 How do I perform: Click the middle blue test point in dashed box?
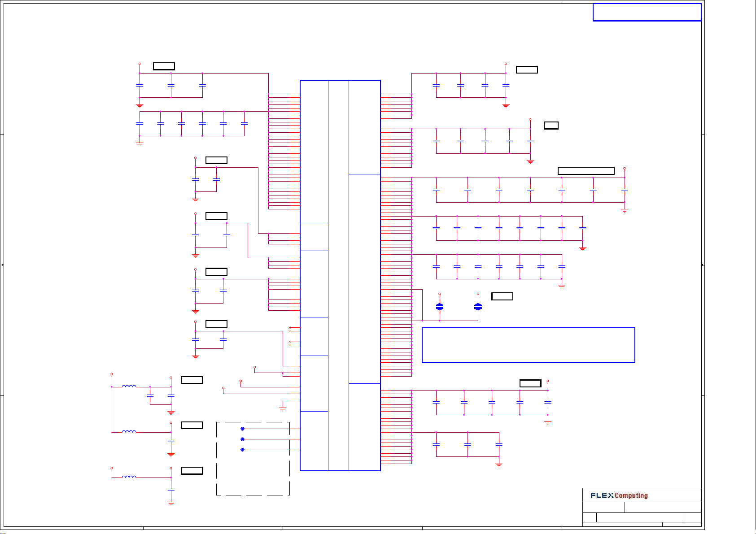(x=242, y=439)
